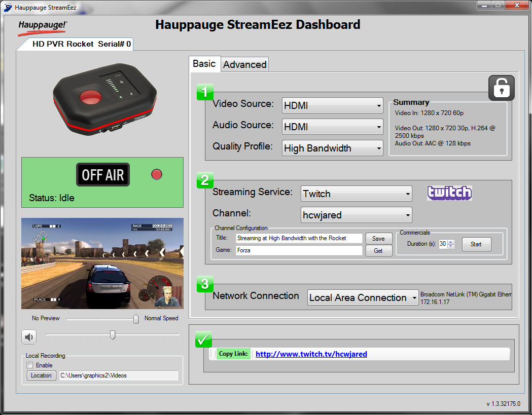The height and width of the screenshot is (415, 532).
Task: Click the version number v 1.3.32175.0
Action: click(x=503, y=404)
